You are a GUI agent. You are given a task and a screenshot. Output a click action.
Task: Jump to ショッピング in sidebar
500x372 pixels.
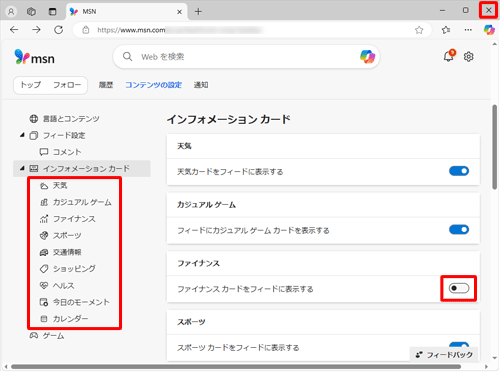click(x=68, y=269)
